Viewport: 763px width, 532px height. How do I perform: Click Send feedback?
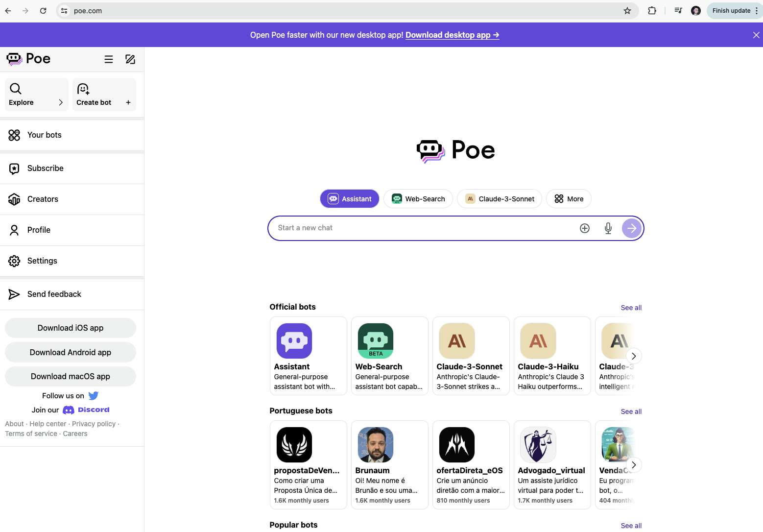(x=72, y=294)
